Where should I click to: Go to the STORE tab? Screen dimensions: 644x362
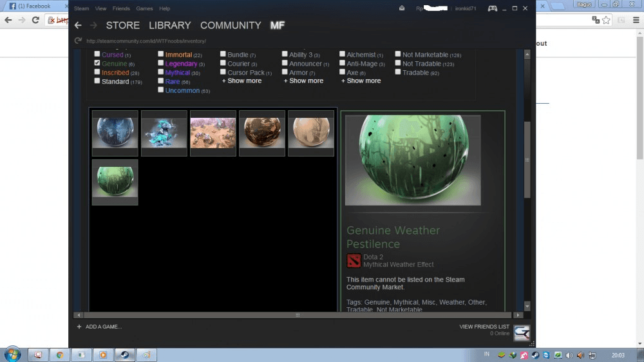(x=123, y=26)
